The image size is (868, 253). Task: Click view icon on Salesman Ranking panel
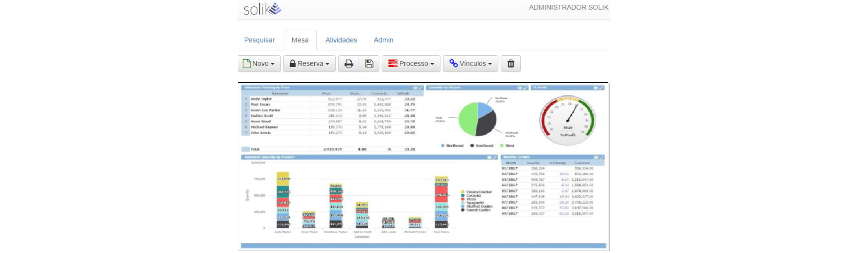(x=415, y=88)
